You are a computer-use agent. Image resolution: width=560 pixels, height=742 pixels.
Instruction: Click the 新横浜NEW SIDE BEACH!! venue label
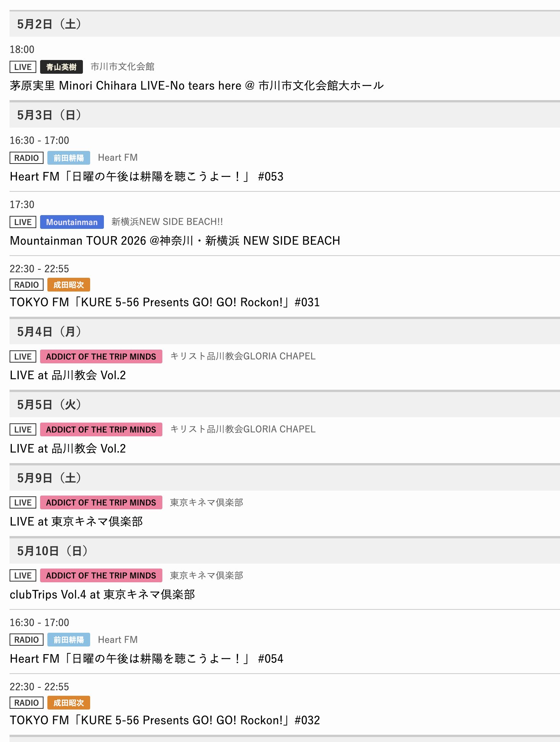[x=167, y=222]
